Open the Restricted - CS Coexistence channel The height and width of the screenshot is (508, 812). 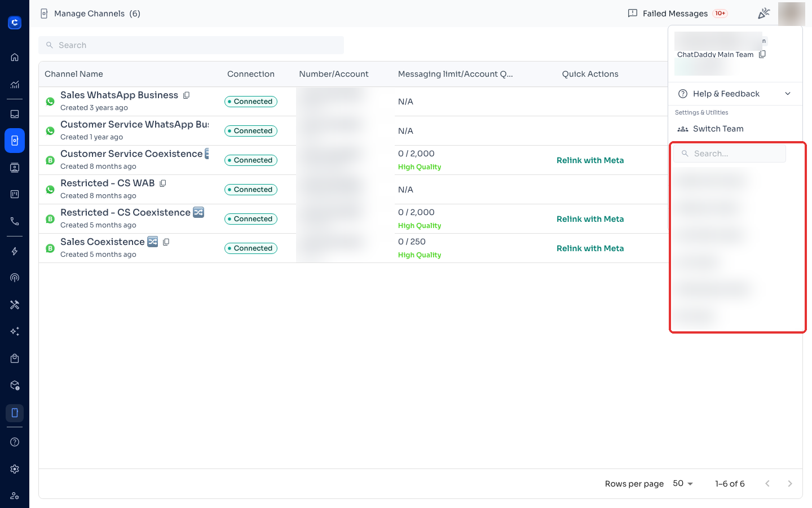353,219
